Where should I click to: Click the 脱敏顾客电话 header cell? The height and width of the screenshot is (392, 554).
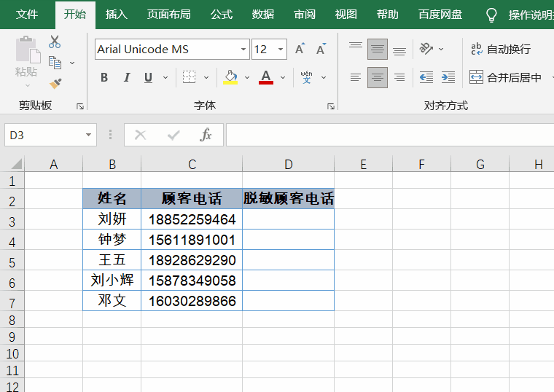point(289,198)
